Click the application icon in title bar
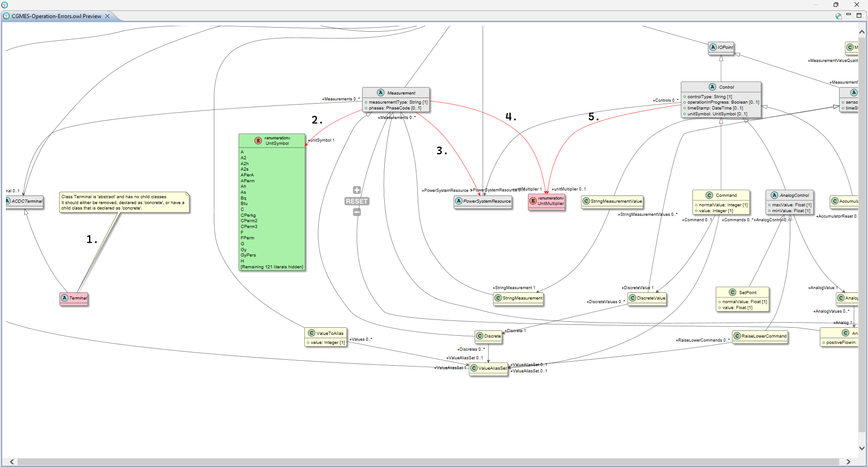Screen dimensions: 868x467 (x=5, y=5)
